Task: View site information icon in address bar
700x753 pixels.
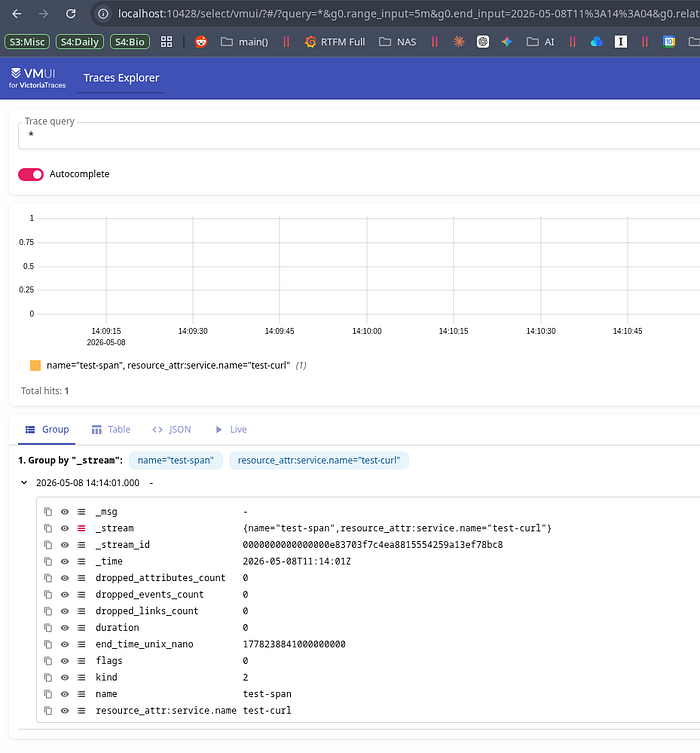Action: 103,13
